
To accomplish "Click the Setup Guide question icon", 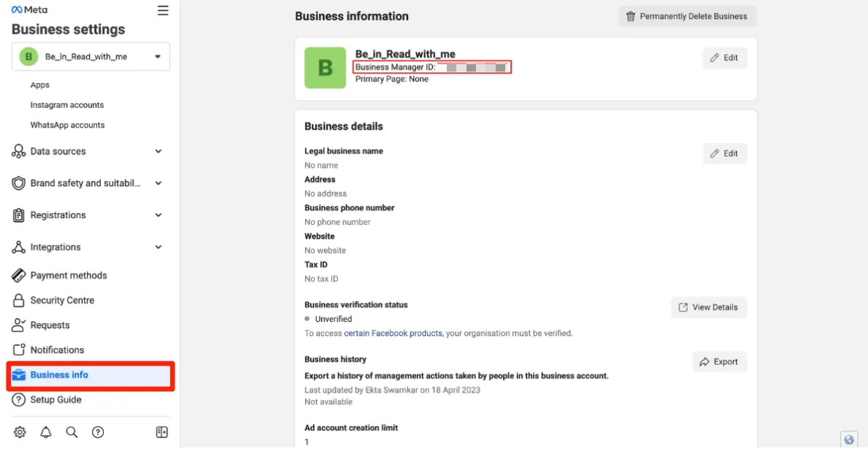I will [19, 399].
